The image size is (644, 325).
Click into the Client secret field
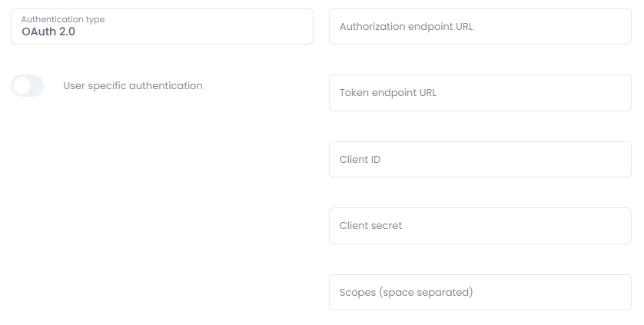click(x=480, y=226)
